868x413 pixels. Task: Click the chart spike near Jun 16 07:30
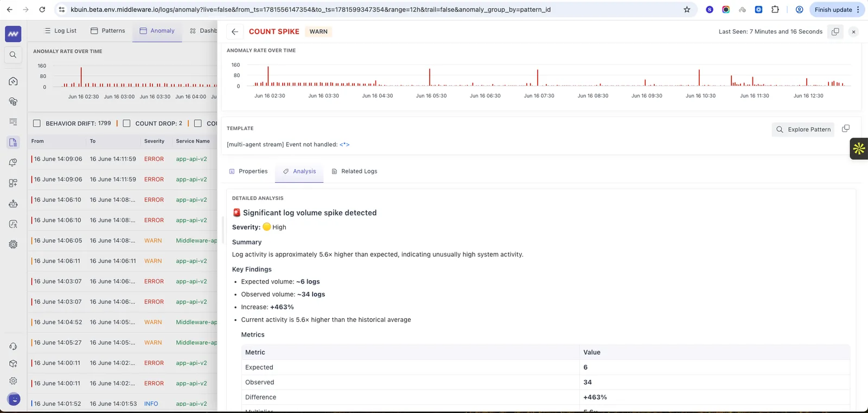tap(538, 78)
